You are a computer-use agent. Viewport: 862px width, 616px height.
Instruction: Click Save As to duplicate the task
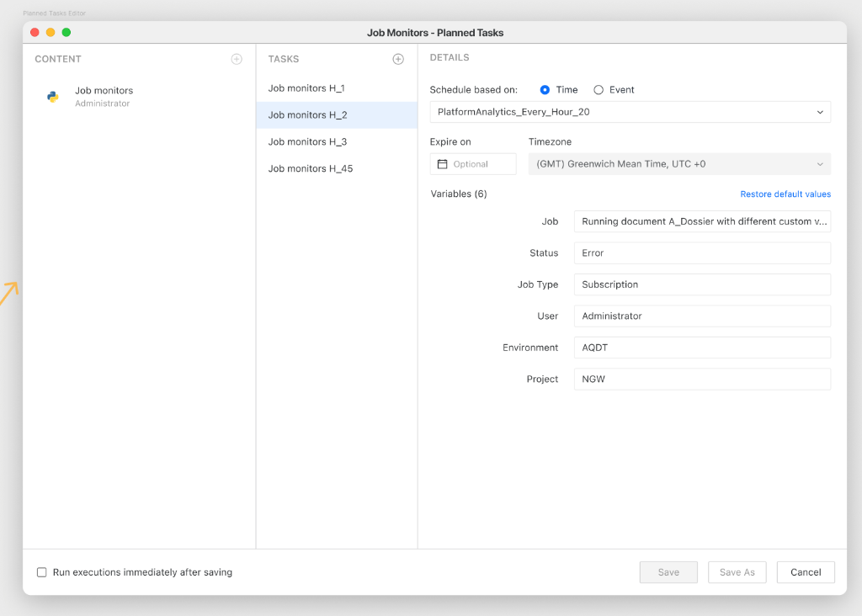737,571
